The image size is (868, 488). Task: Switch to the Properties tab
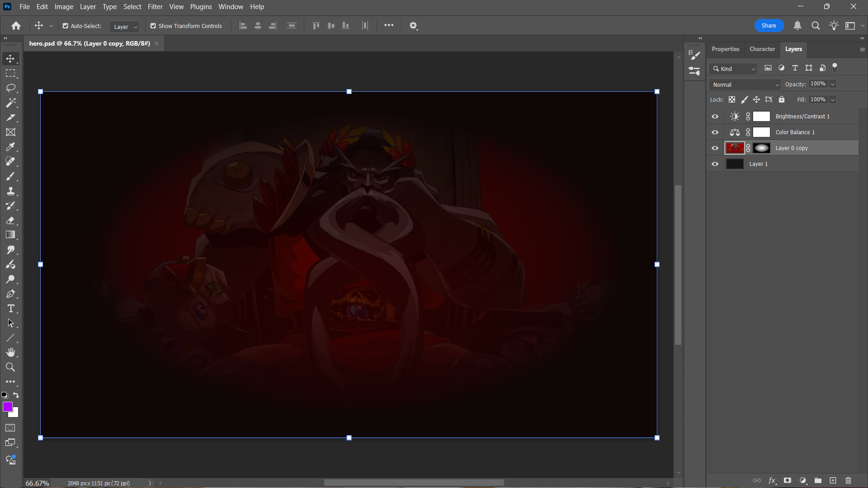tap(725, 49)
